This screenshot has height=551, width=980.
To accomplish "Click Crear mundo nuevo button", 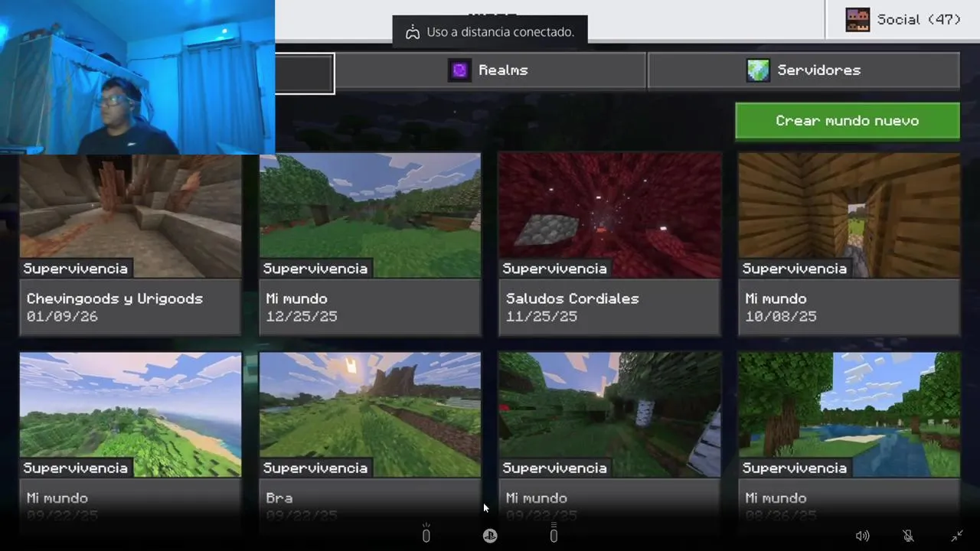I will 847,121.
